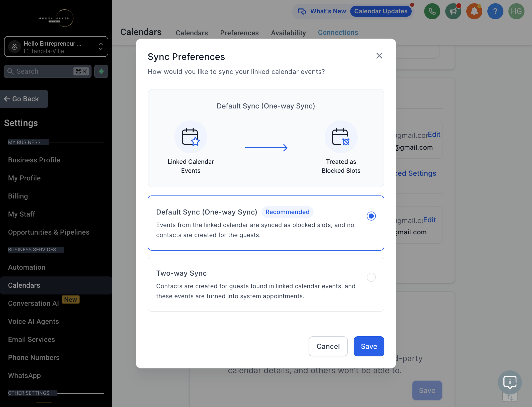Click the What's New icon
The image size is (532, 407).
pos(302,11)
